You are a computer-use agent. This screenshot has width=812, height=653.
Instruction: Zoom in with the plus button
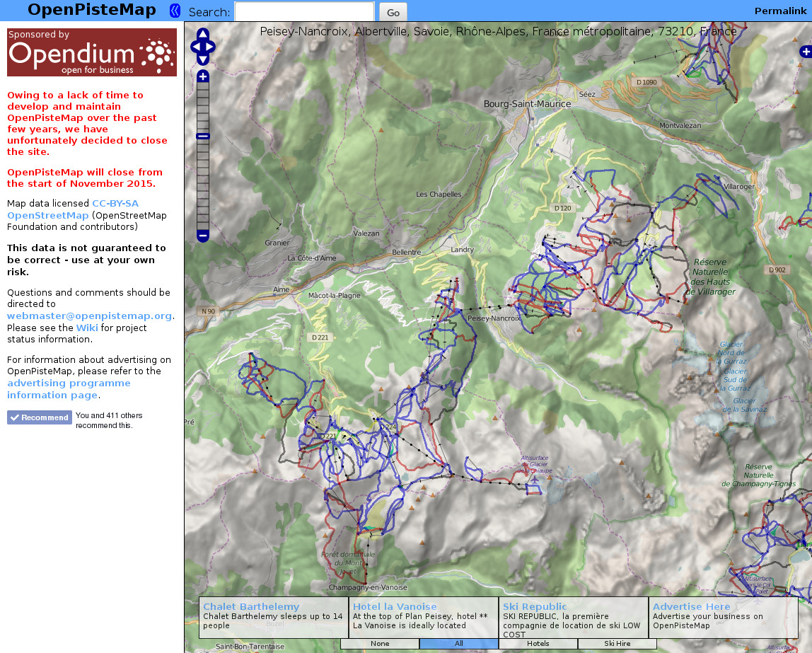(x=203, y=76)
